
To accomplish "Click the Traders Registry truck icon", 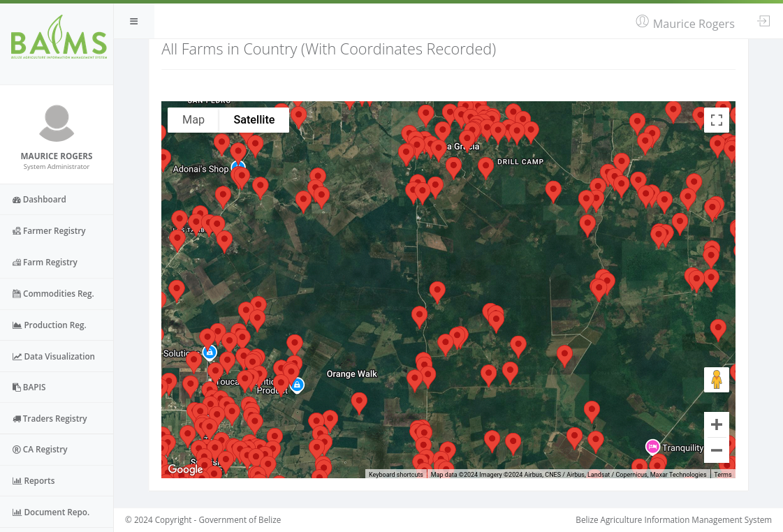I will tap(17, 419).
